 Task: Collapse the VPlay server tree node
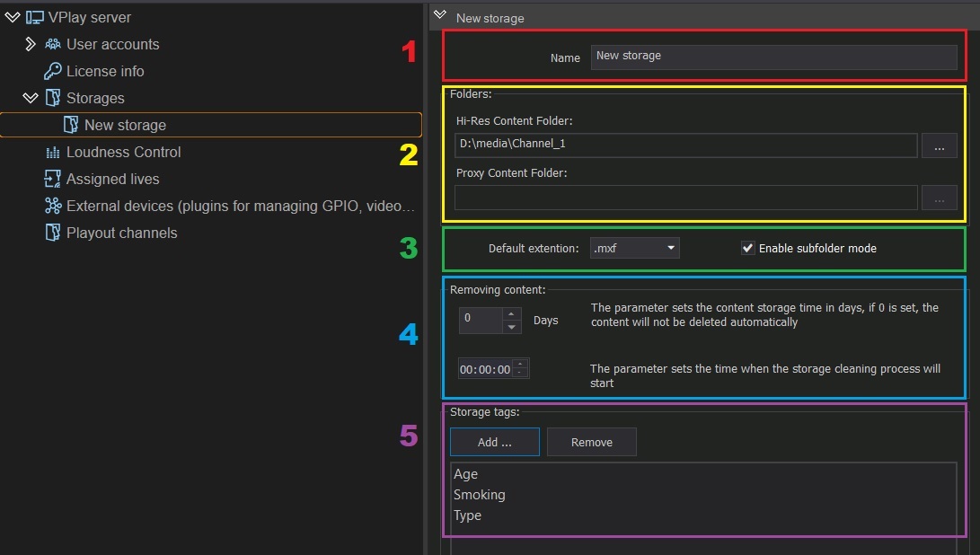(12, 17)
